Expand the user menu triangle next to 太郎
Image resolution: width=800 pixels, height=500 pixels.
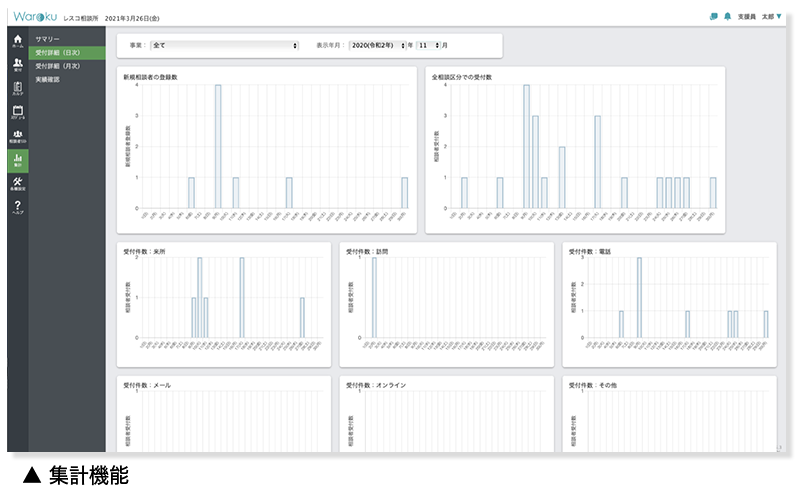pyautogui.click(x=779, y=16)
